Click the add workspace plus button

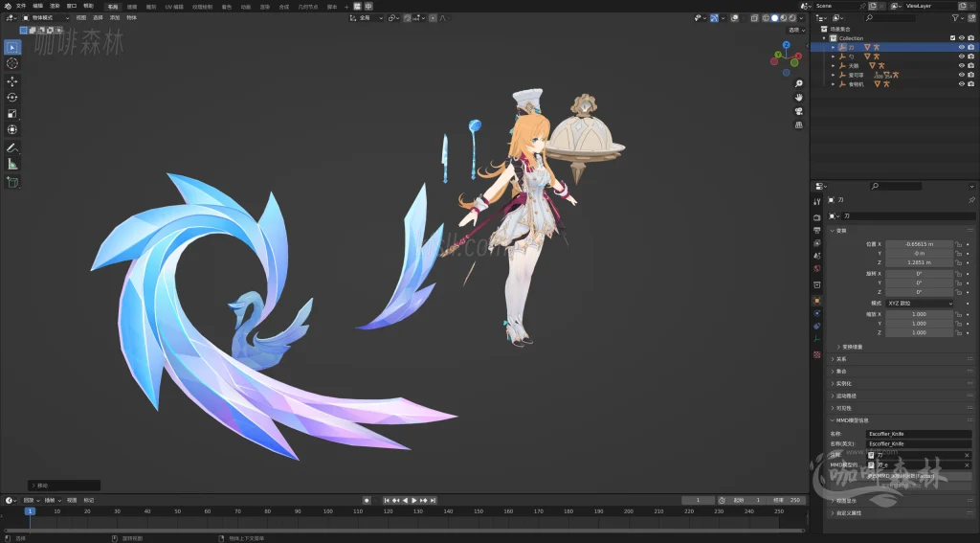click(346, 7)
